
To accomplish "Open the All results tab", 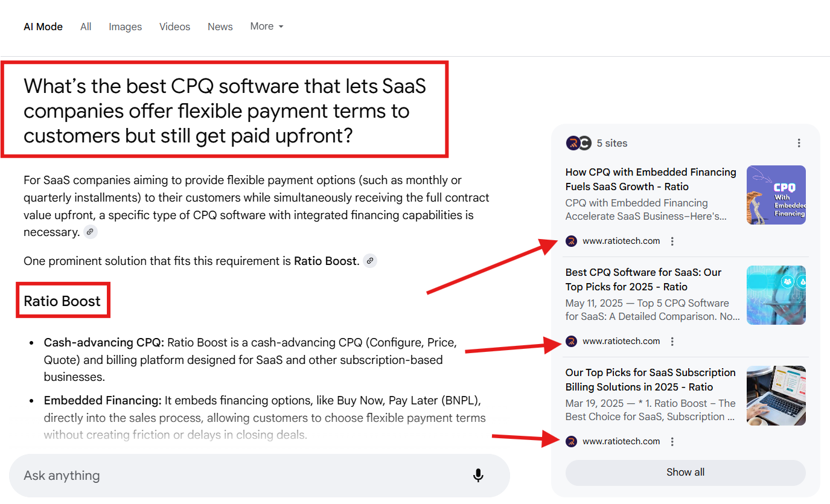I will click(86, 27).
